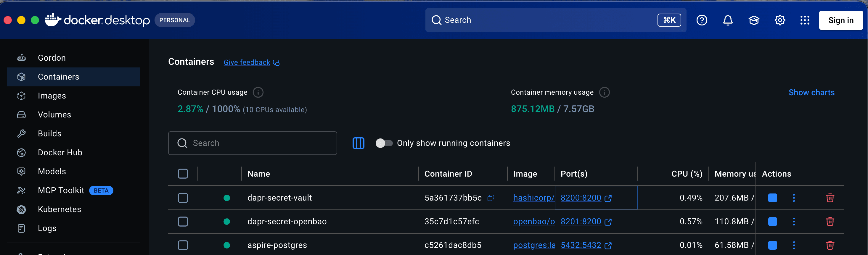The image size is (868, 255).
Task: Open the apps grid menu
Action: point(805,20)
